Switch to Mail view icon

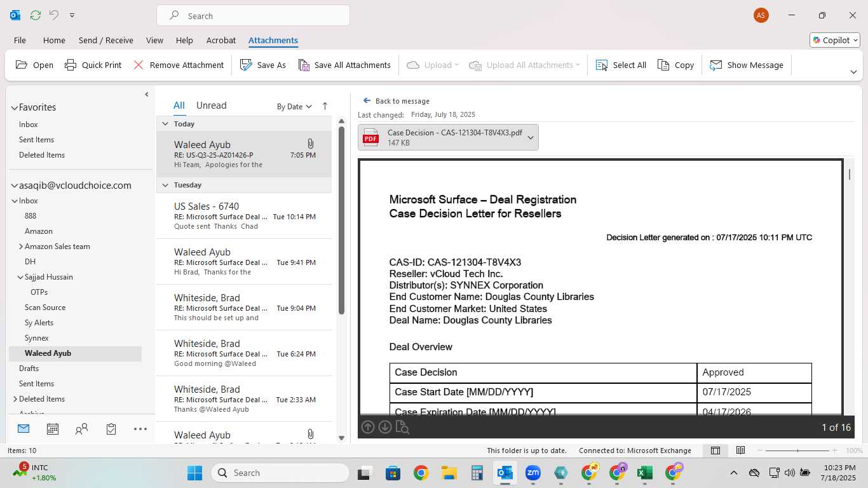click(x=24, y=429)
